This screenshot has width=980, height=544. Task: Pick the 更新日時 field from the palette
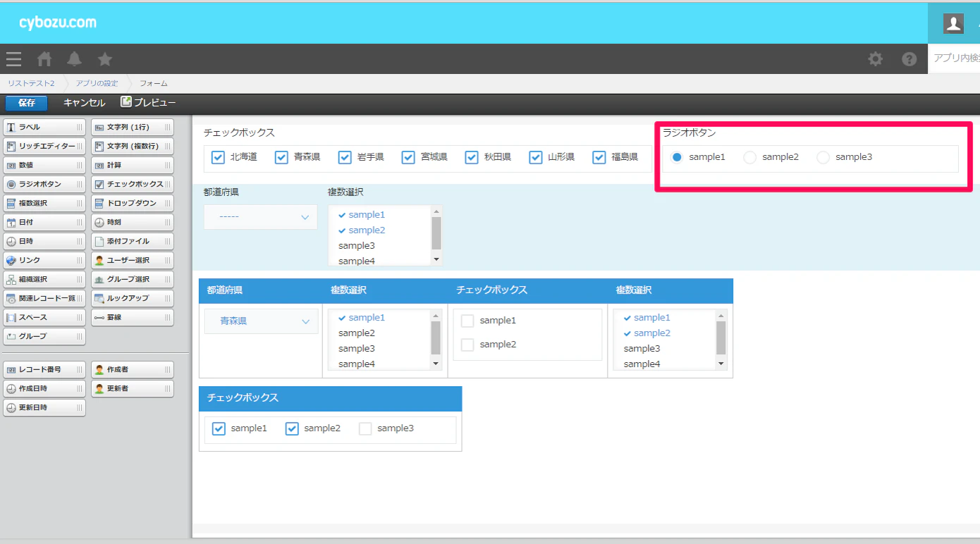point(44,407)
